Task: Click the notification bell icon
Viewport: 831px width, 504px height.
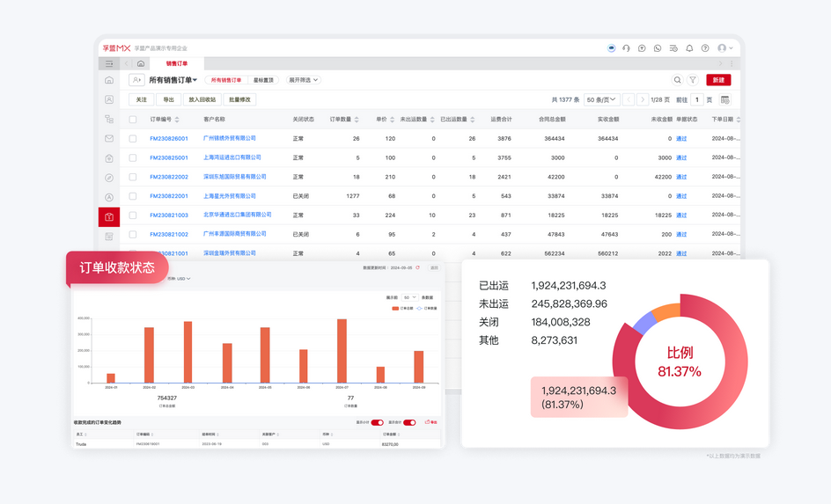Action: click(689, 48)
